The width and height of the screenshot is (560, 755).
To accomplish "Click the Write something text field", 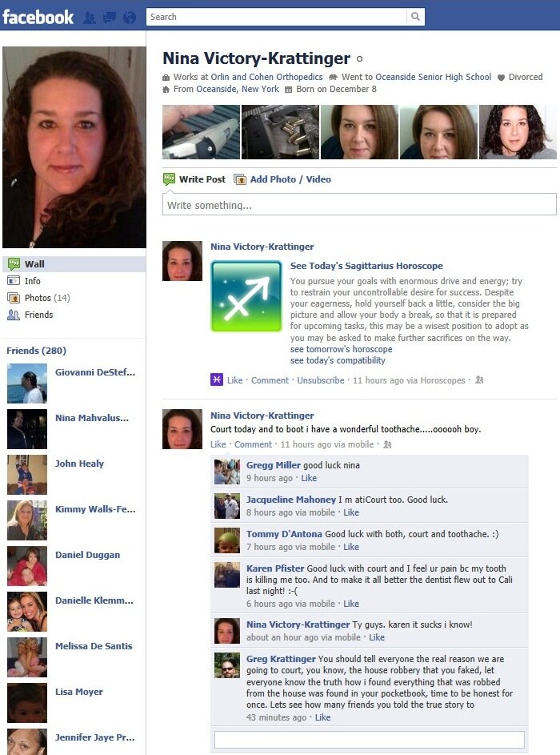I will tap(359, 205).
